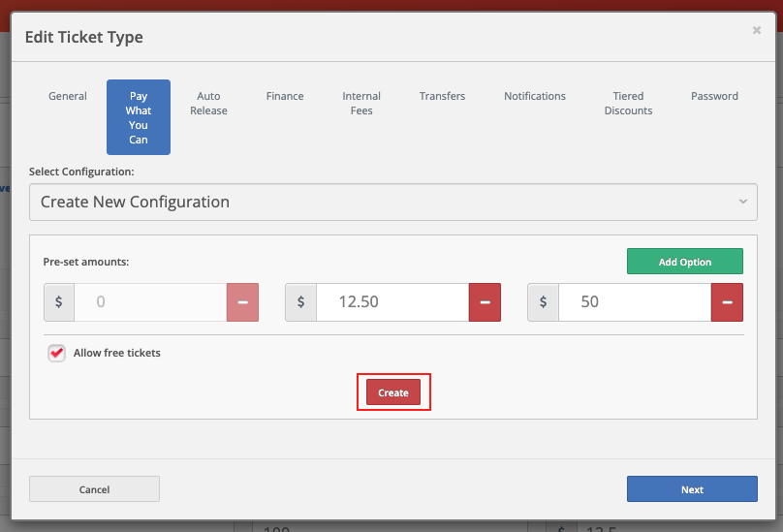Open the Tiered Discounts tab
The image size is (783, 532).
(628, 104)
